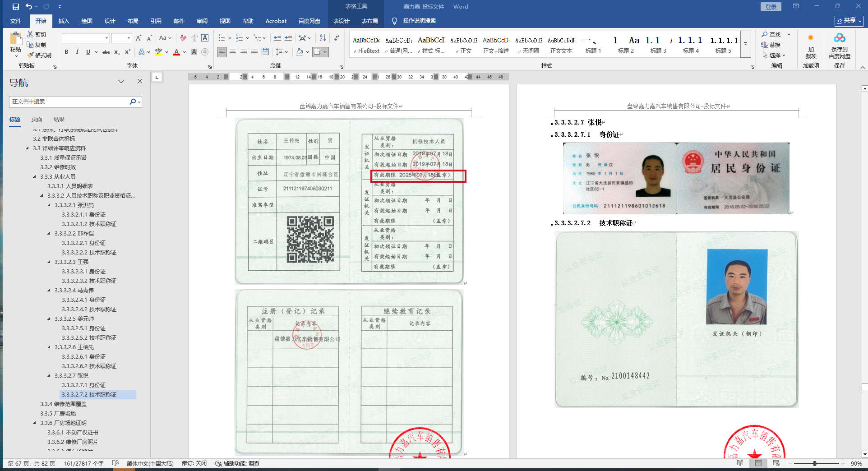Open font dialog launcher in 字体 group

click(x=210, y=66)
